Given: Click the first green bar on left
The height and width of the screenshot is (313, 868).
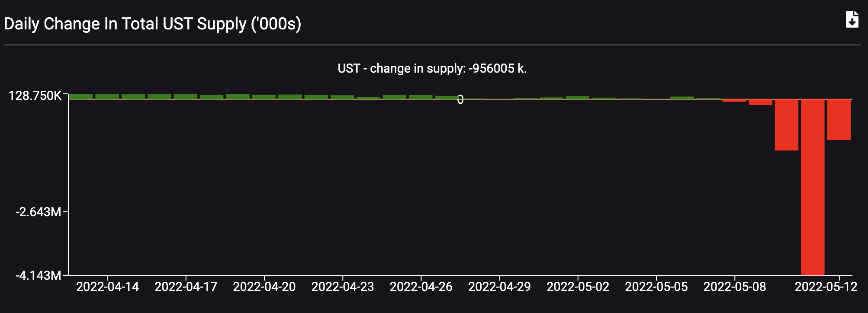Looking at the screenshot, I should [81, 97].
